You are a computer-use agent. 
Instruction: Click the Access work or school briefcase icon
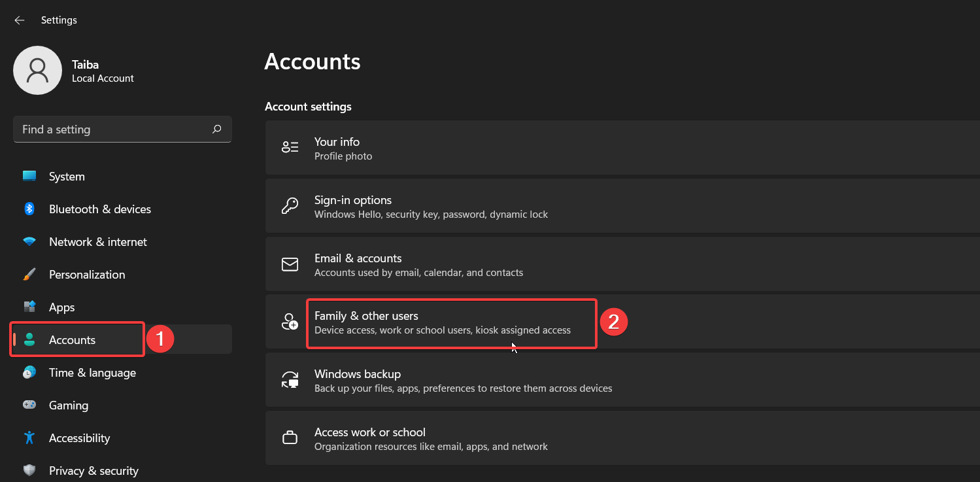click(x=290, y=437)
